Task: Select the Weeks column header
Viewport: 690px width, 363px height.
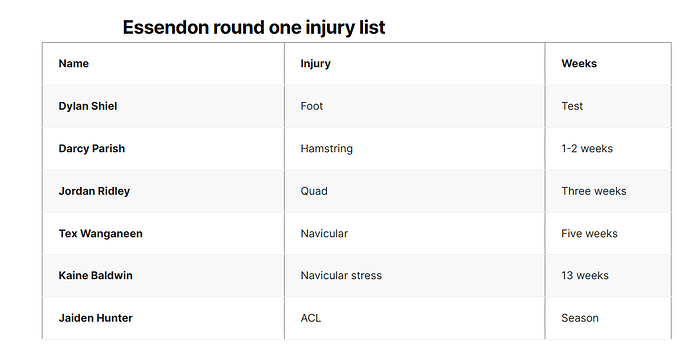Action: click(608, 63)
